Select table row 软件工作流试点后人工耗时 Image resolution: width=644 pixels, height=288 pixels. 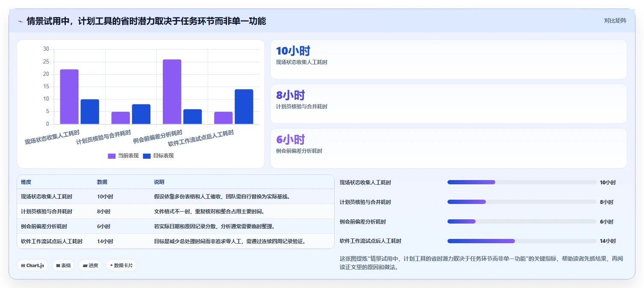(x=176, y=241)
